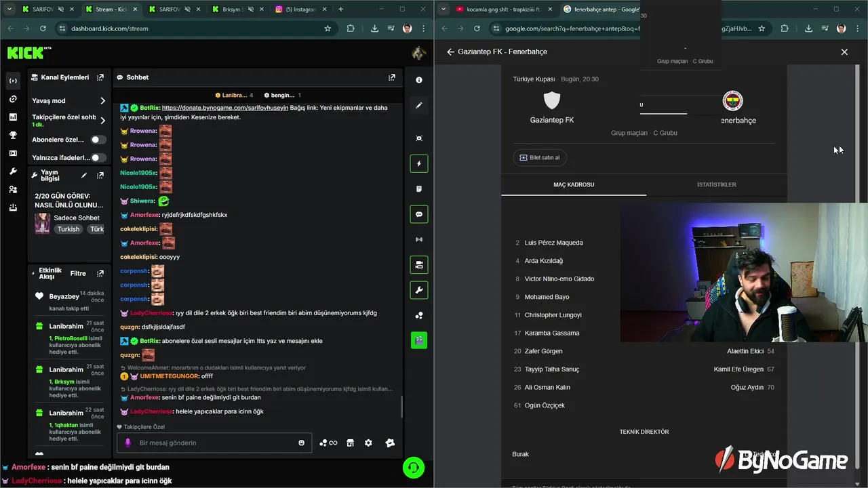Pop out the Kanal Eylemleri panel

100,77
